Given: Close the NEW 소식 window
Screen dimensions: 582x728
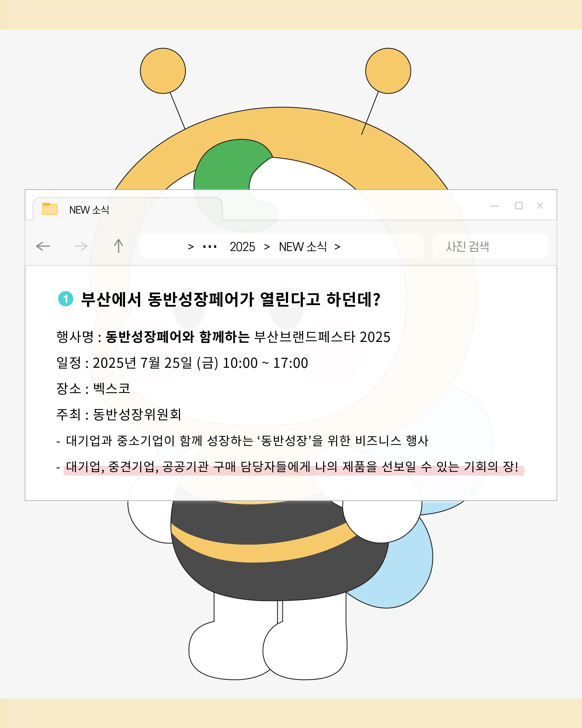Looking at the screenshot, I should tap(540, 205).
